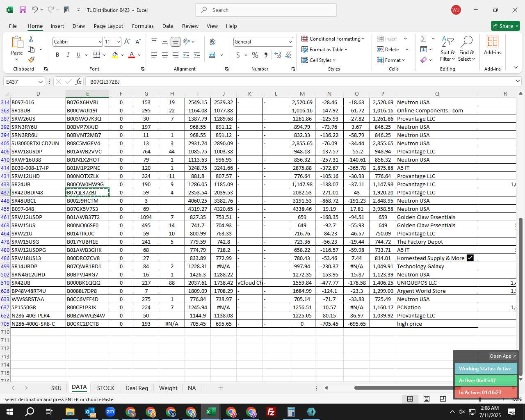Image resolution: width=525 pixels, height=420 pixels.
Task: Click the Paste clipboard icon
Action: click(x=17, y=42)
